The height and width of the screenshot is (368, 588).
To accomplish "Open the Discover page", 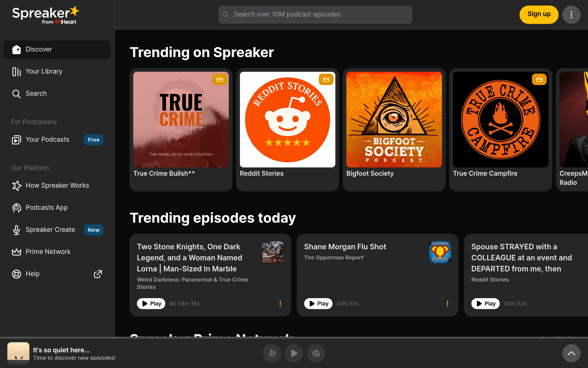I will coord(57,49).
